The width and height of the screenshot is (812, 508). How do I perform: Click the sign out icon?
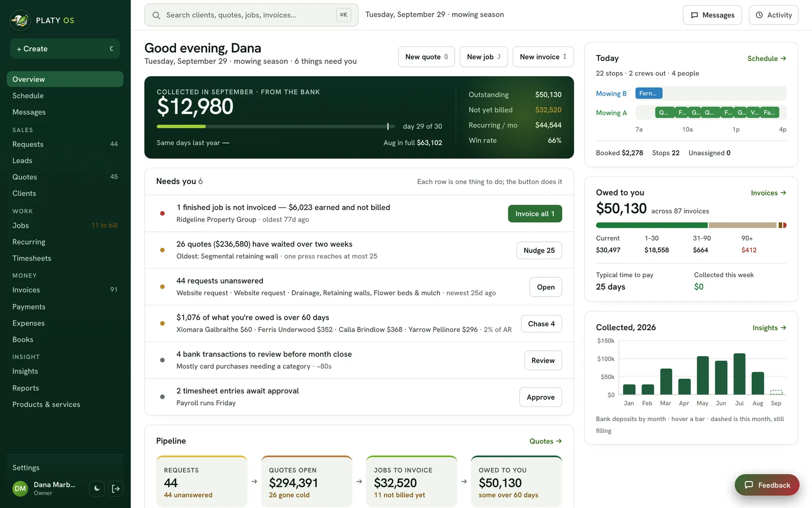pos(116,489)
